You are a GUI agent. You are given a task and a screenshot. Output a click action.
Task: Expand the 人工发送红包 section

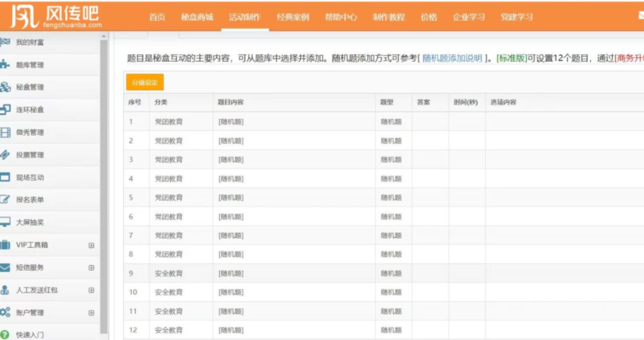click(91, 290)
